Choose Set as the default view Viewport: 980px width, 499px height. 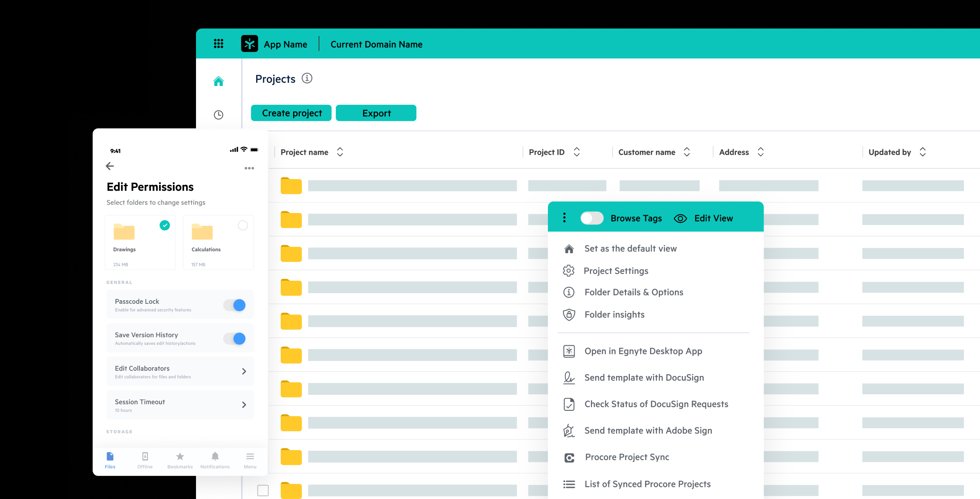630,249
